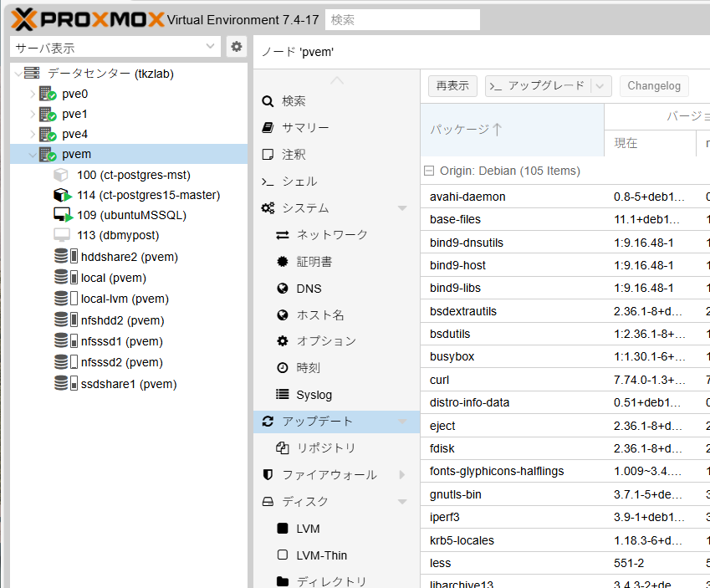Open the アップグレード dropdown arrow
710x588 pixels.
click(600, 86)
